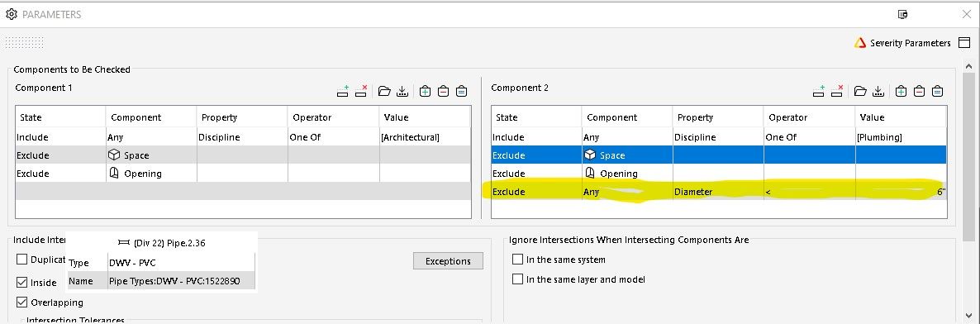Add basket icon in Component 2 toolbar
The width and height of the screenshot is (980, 324).
[901, 91]
